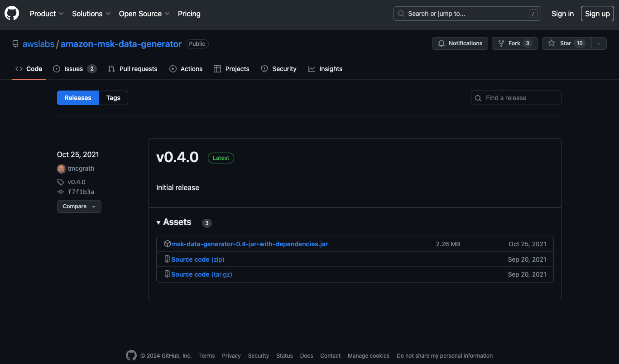Click the tag icon next to v0.4.0

point(60,182)
